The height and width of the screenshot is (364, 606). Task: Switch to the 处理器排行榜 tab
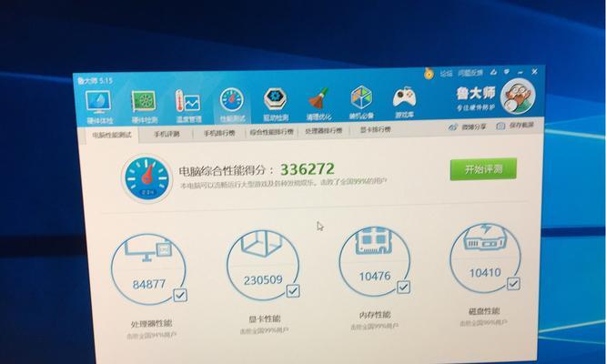coord(324,131)
